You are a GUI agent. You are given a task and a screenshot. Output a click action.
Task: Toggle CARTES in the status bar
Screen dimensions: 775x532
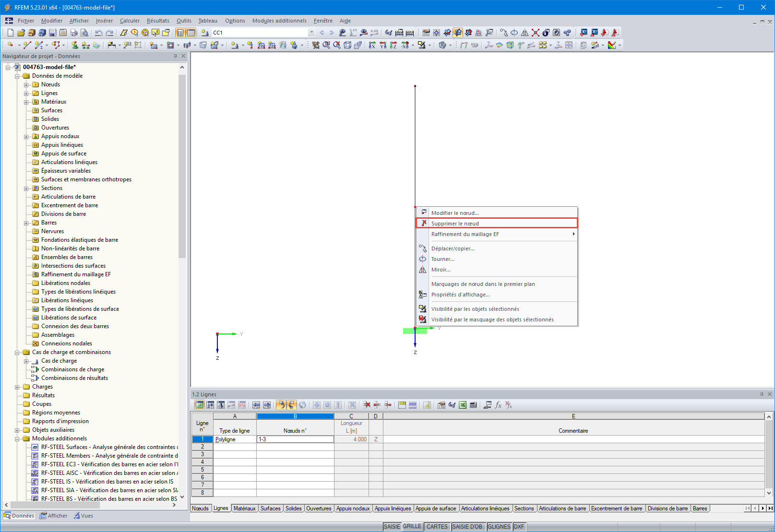click(x=437, y=527)
